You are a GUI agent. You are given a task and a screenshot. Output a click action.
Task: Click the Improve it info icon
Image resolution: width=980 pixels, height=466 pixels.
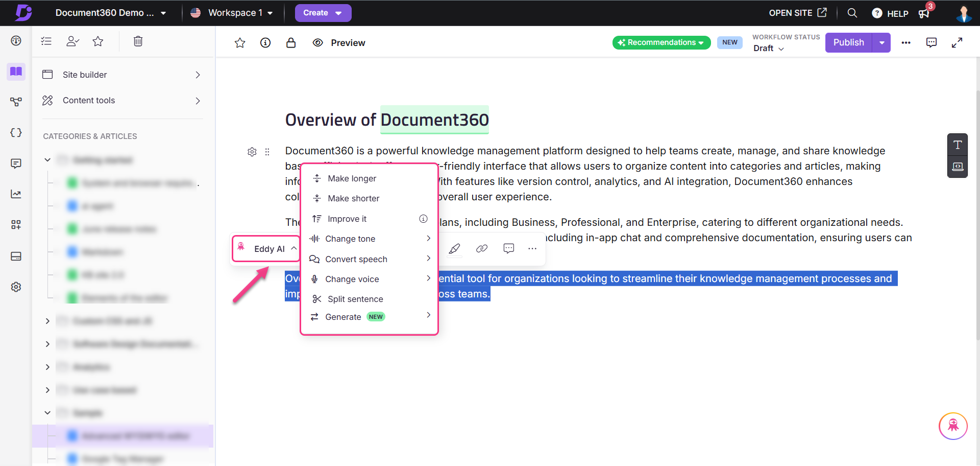[x=423, y=219]
